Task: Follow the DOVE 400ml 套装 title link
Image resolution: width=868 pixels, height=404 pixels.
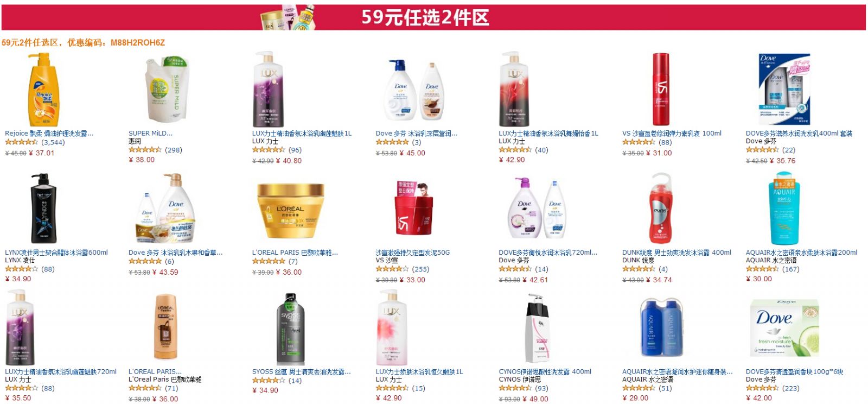Action: tap(799, 133)
